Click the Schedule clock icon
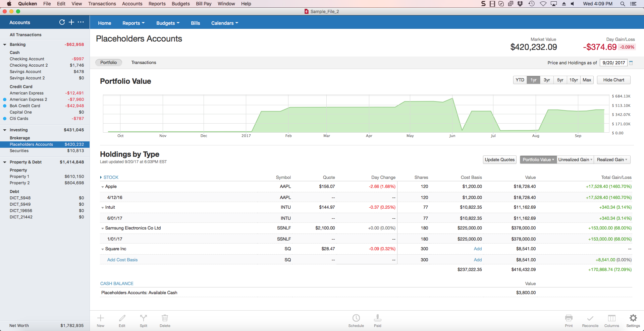The height and width of the screenshot is (331, 644). point(356,318)
